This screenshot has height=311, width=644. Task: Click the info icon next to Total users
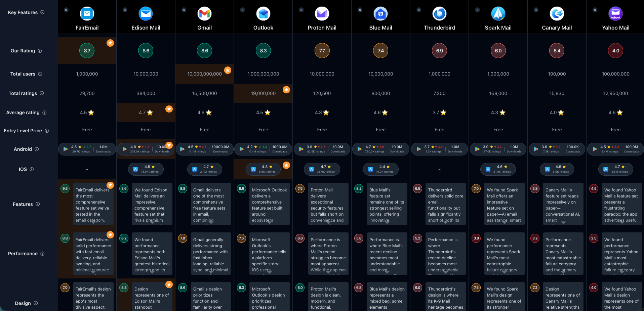pos(40,74)
